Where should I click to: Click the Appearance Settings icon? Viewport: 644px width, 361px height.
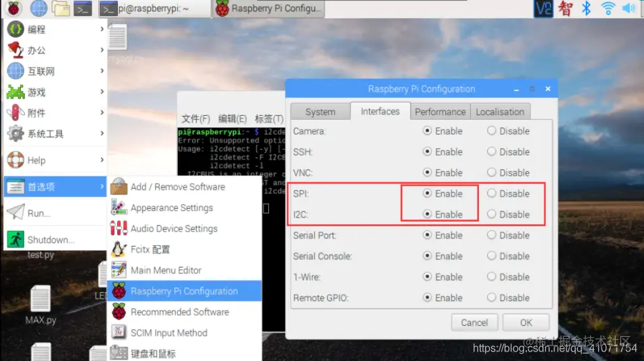[x=119, y=207]
